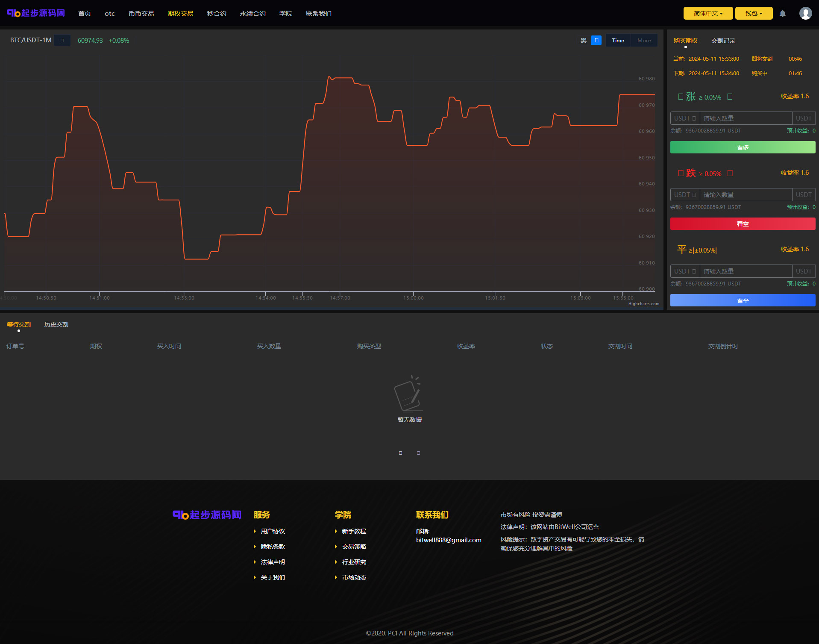
Task: Click icon left of green 涨 label
Action: point(681,97)
